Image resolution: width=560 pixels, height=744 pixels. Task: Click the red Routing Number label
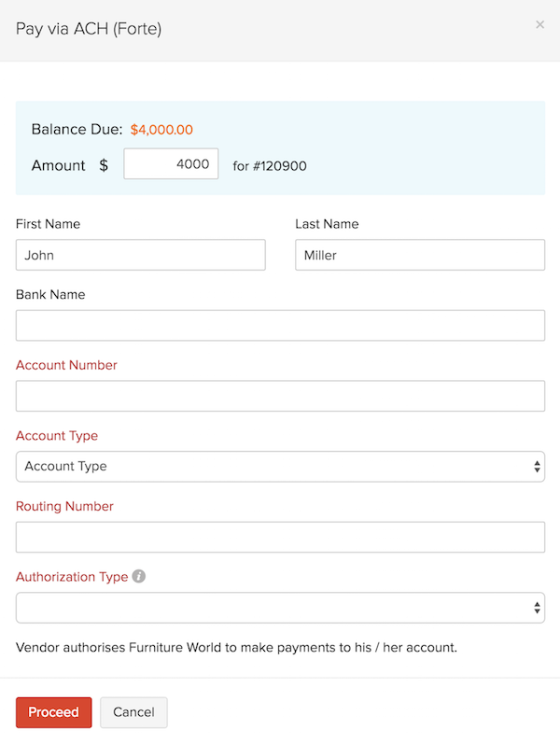(64, 506)
